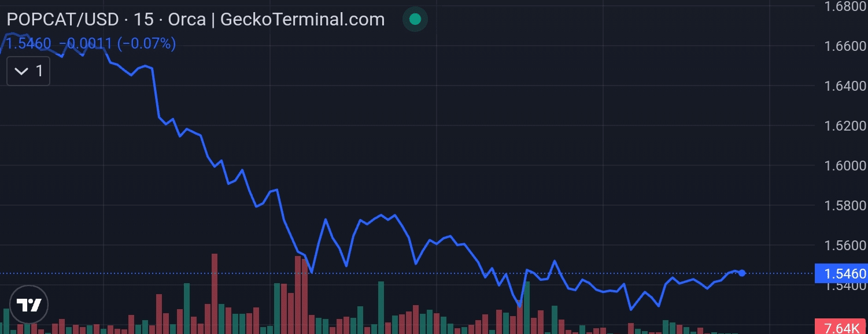Click the 1.5460 value in legend
The image size is (868, 334).
(28, 43)
